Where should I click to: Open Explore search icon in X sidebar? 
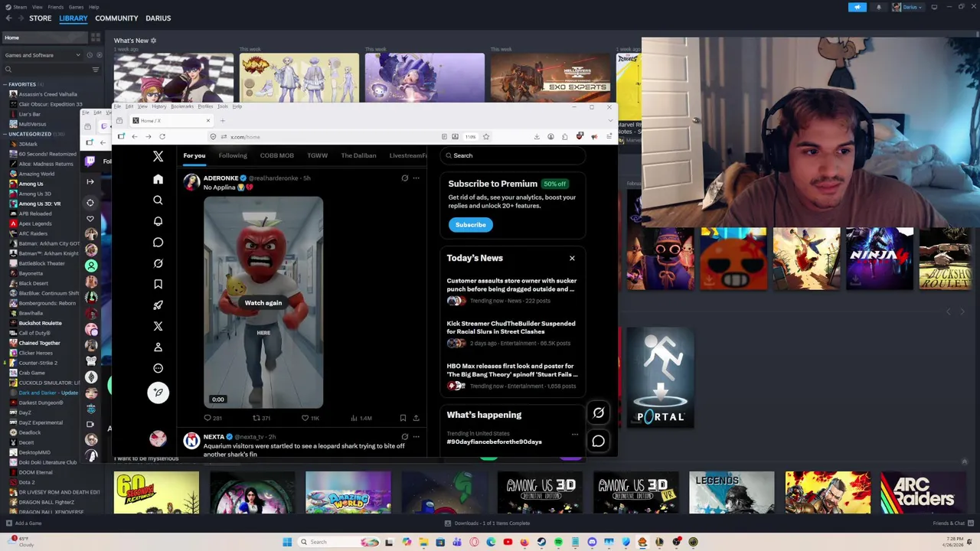coord(158,201)
